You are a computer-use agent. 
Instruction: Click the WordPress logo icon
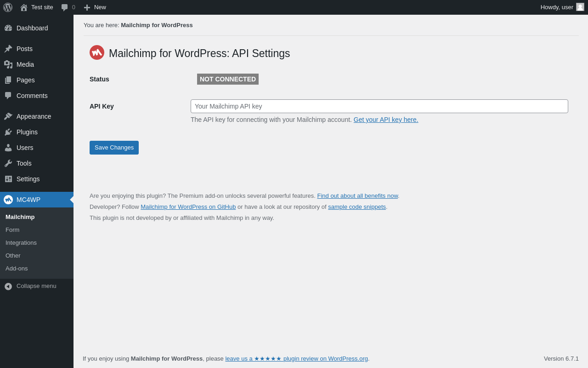[x=8, y=7]
